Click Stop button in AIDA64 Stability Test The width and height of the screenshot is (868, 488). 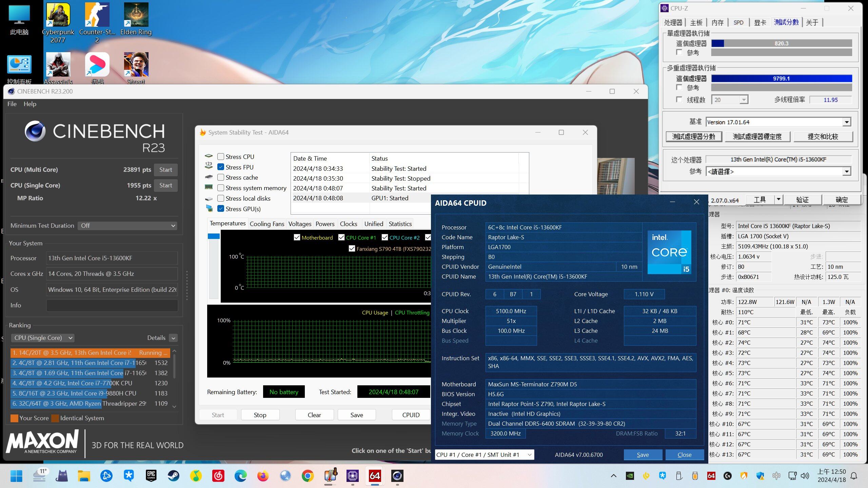click(260, 415)
